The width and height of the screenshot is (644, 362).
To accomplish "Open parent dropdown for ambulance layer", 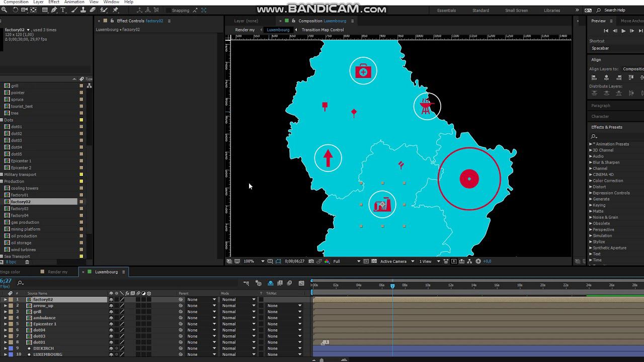I will [x=201, y=318].
